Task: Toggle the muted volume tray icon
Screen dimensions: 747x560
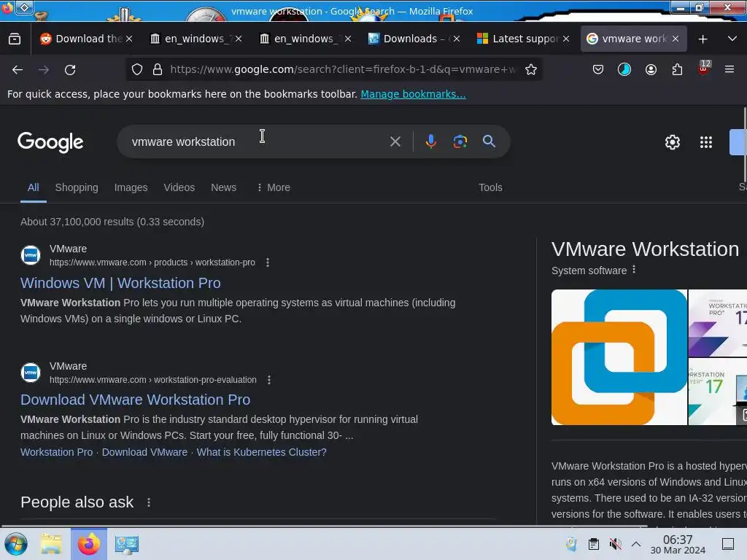Action: pos(615,544)
